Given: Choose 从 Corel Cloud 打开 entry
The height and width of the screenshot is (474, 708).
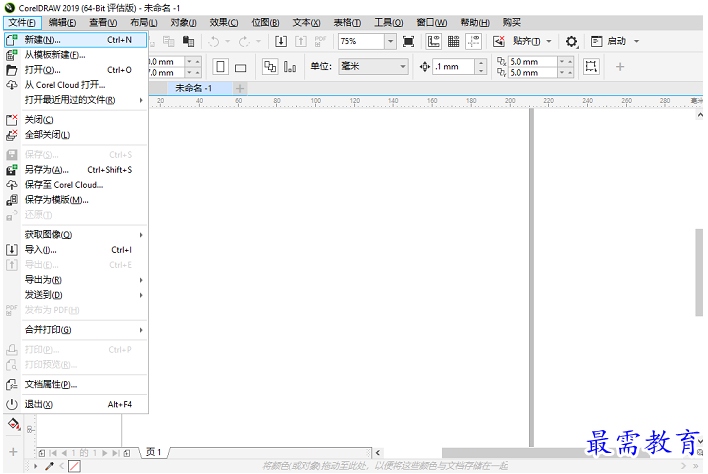Looking at the screenshot, I should click(x=75, y=85).
